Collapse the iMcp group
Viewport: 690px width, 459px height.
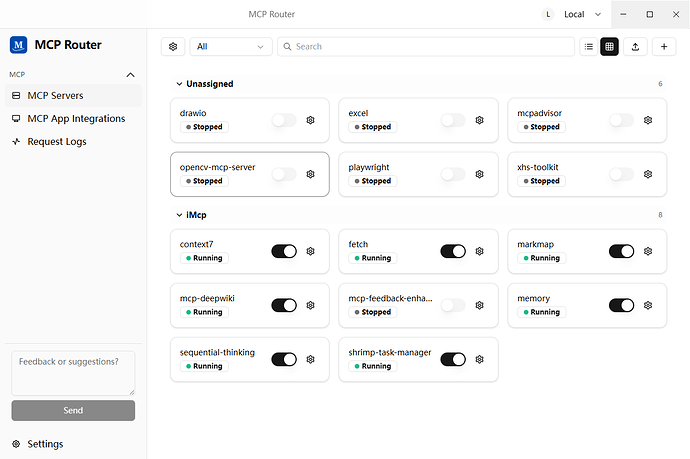click(x=179, y=215)
